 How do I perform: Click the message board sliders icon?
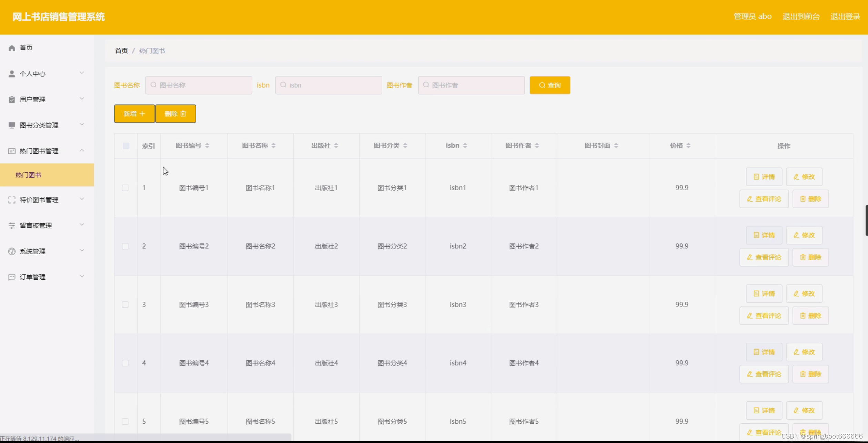click(x=12, y=226)
